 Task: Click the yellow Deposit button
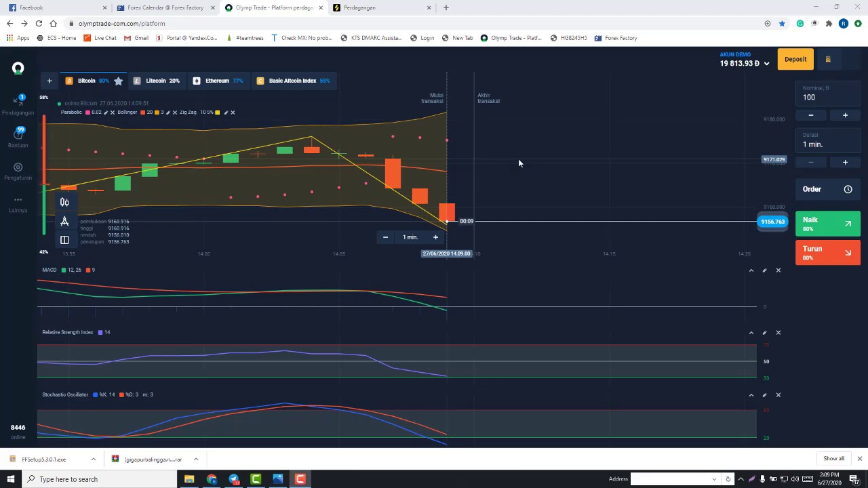tap(795, 60)
